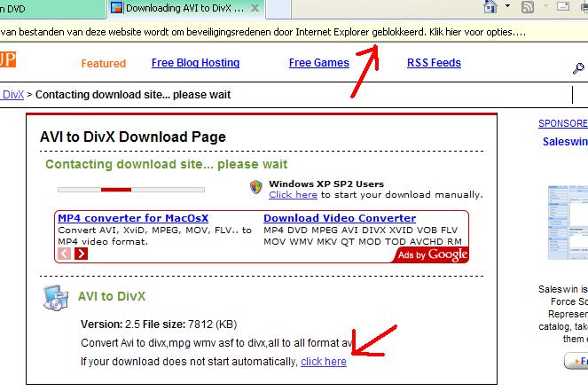Click the download progress bar
The image size is (588, 391).
click(131, 190)
